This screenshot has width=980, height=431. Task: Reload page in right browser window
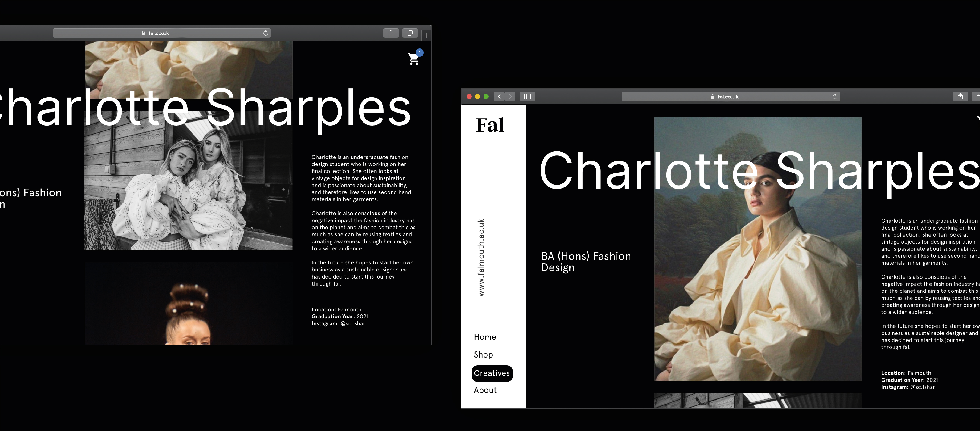click(835, 97)
